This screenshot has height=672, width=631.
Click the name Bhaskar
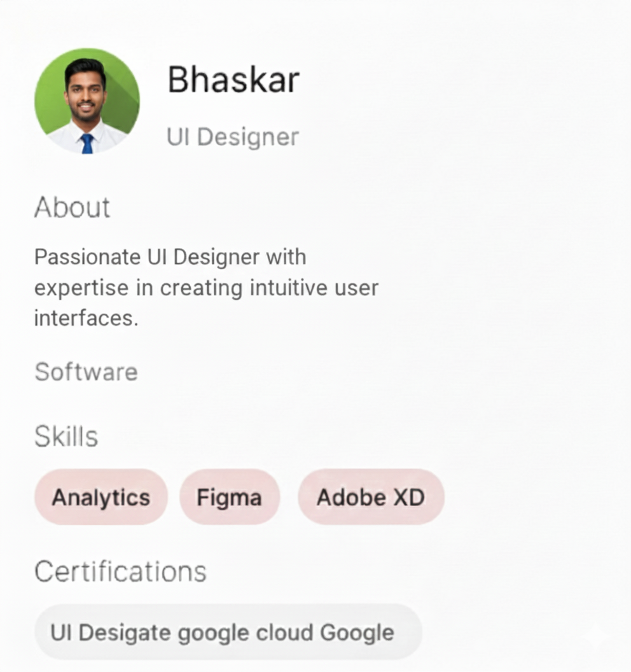tap(233, 80)
